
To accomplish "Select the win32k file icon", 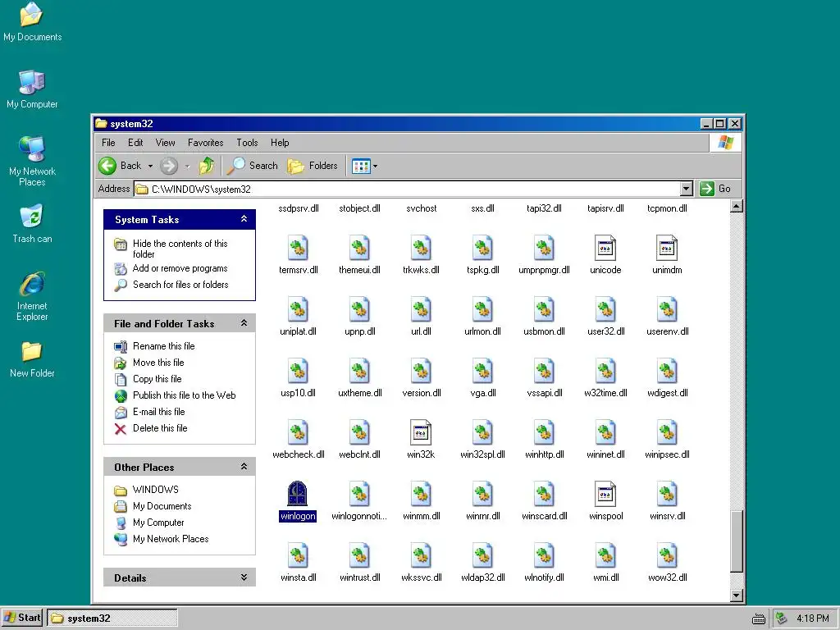I will [x=421, y=432].
